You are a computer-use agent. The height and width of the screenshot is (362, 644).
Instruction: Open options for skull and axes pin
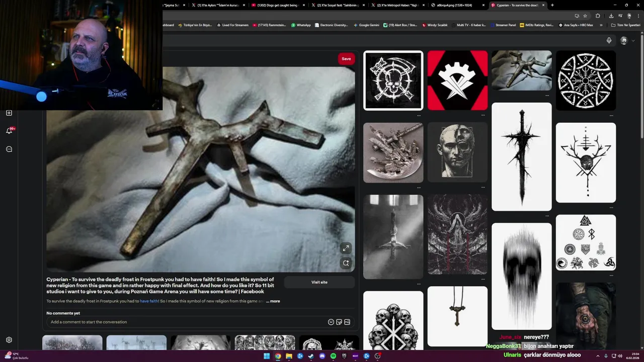[x=419, y=115]
